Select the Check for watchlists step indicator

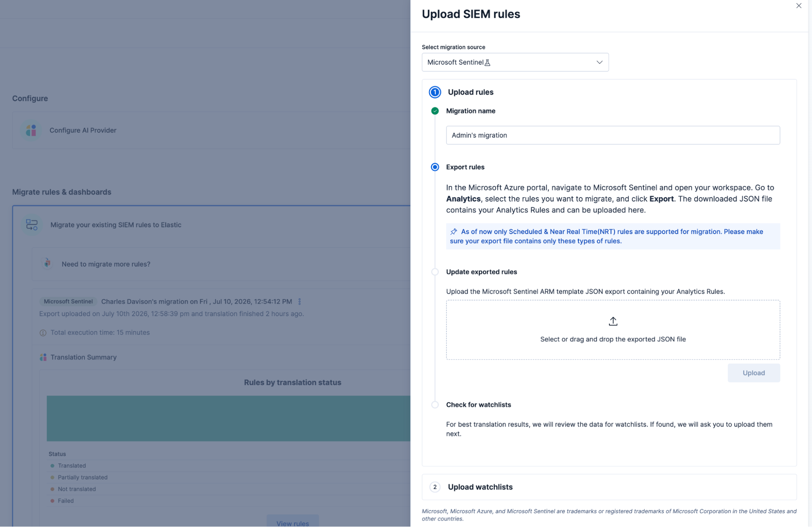pos(435,405)
